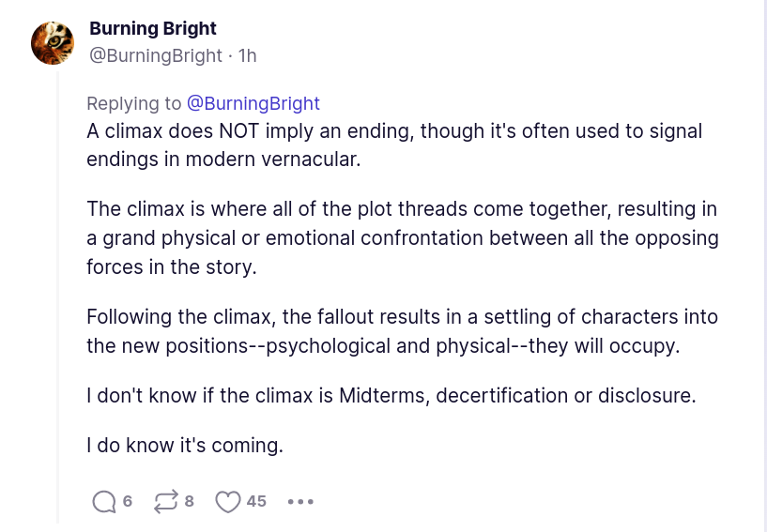Click the repost count number 8
This screenshot has width=767, height=532.
click(x=189, y=502)
